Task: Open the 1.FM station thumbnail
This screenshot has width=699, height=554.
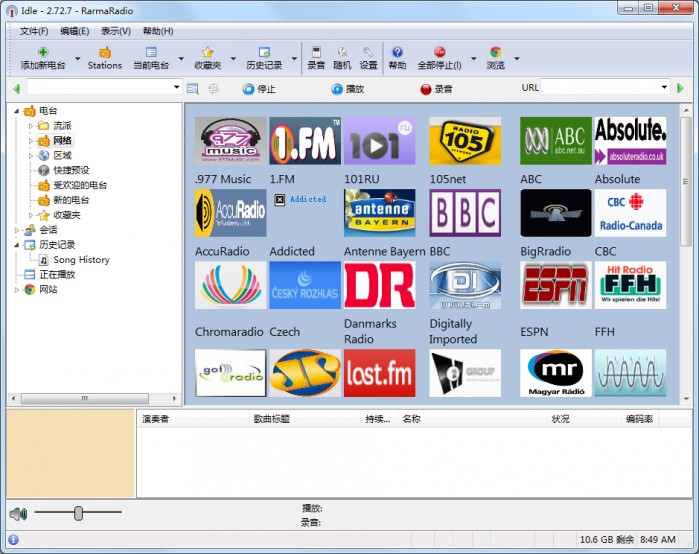Action: [305, 141]
